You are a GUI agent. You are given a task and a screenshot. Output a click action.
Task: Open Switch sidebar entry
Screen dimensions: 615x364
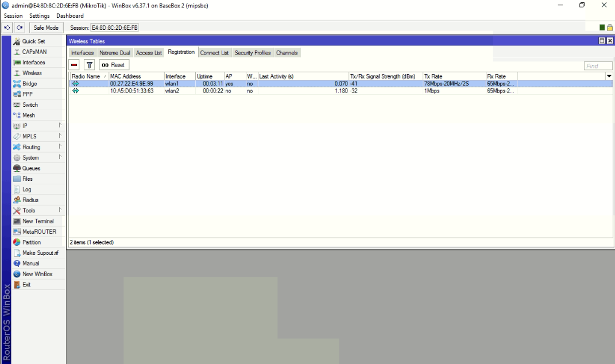[x=38, y=104]
